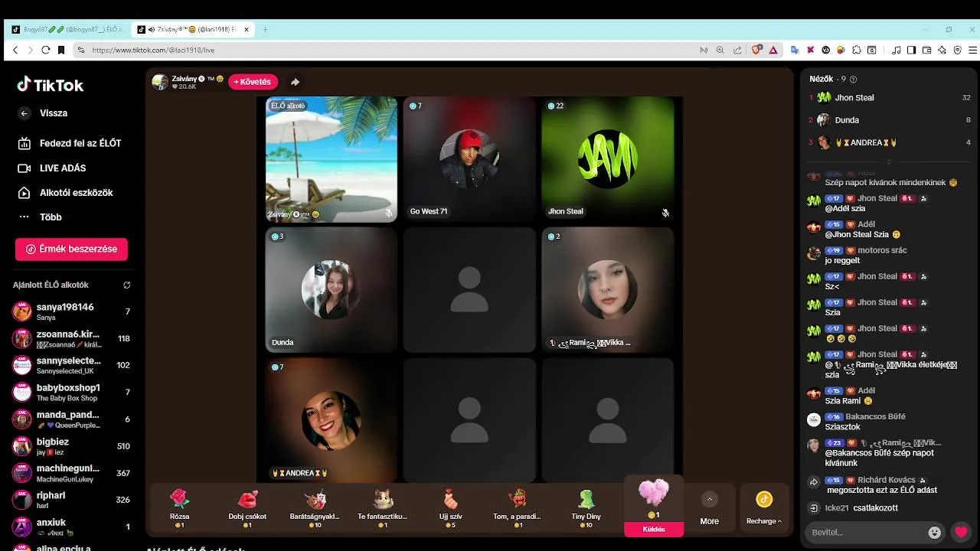Click muted microphone on Jhon Steal tile
This screenshot has height=551, width=980.
coord(665,213)
